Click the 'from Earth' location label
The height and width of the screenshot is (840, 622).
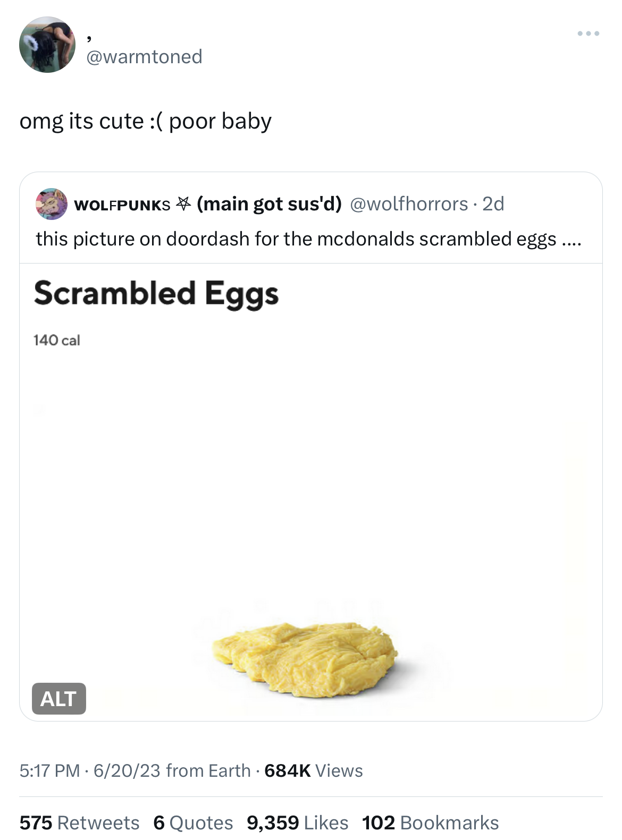tap(208, 770)
